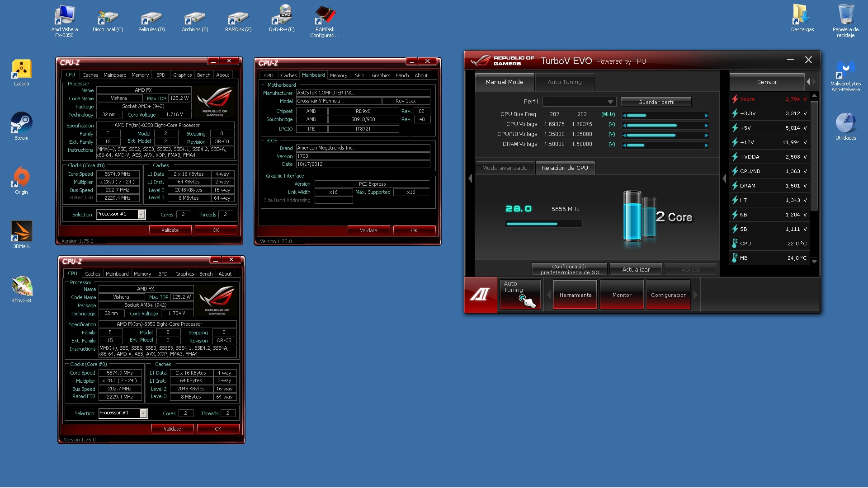Open Disco local (C) drive icon
The width and height of the screenshot is (868, 488).
[108, 21]
